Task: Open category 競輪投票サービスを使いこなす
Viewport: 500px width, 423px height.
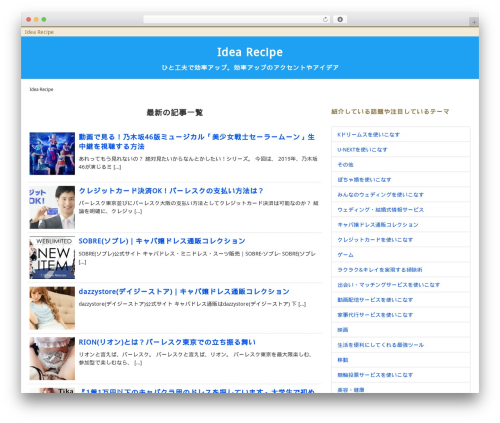Action: 375,375
